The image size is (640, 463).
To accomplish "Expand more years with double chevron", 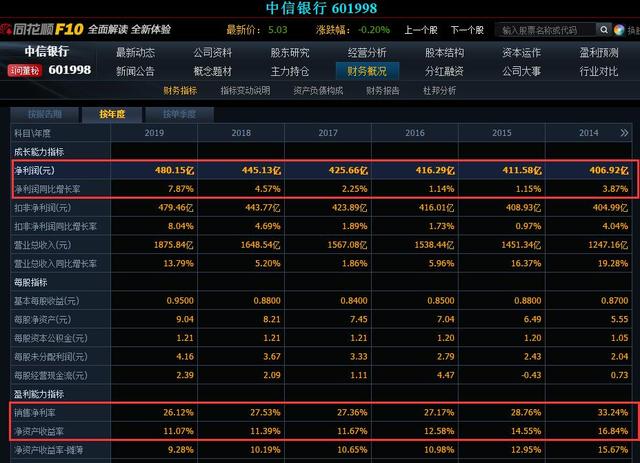I will 624,133.
